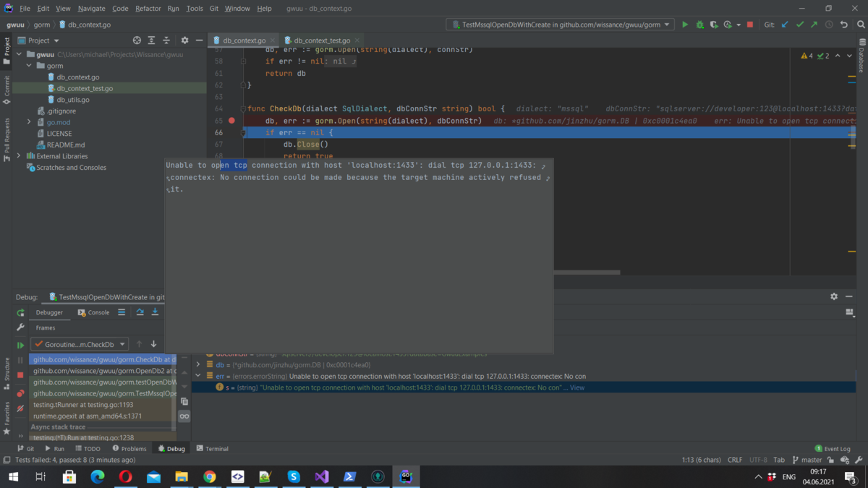
Task: Update project with the blue Git arrow
Action: click(x=783, y=24)
